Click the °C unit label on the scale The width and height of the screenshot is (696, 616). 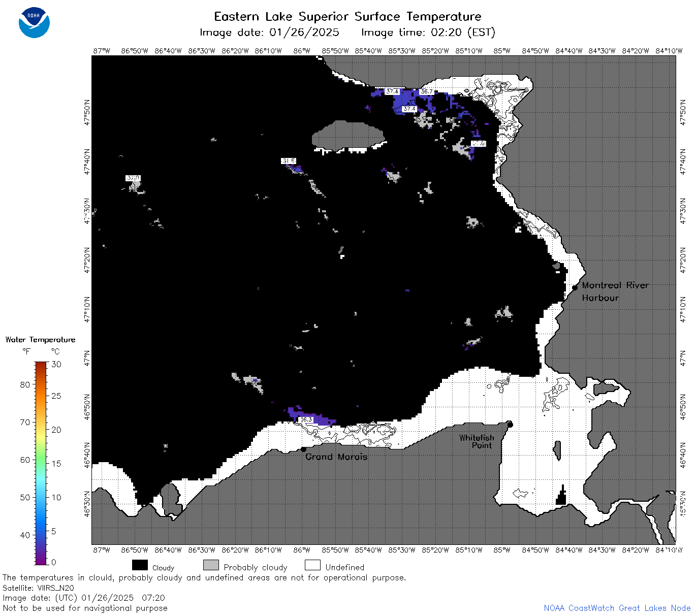pos(55,351)
